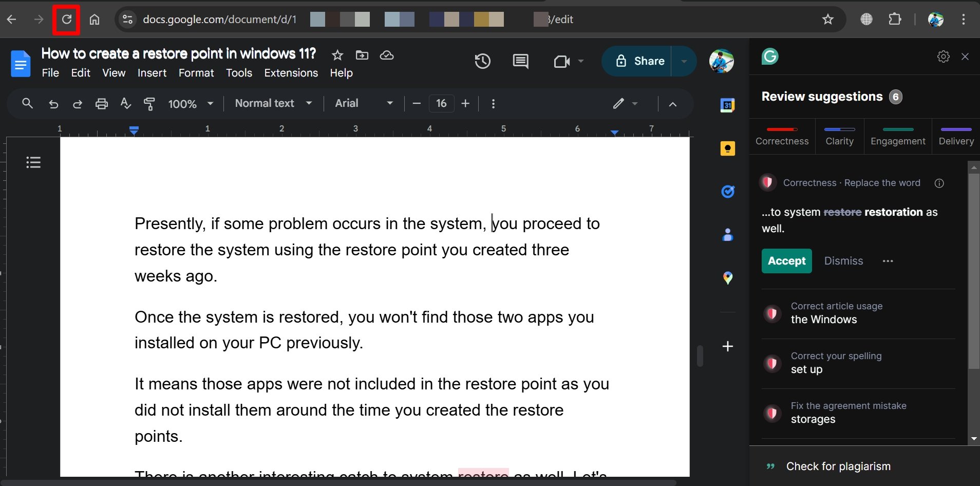Switch to the Correctness tab

(x=782, y=136)
